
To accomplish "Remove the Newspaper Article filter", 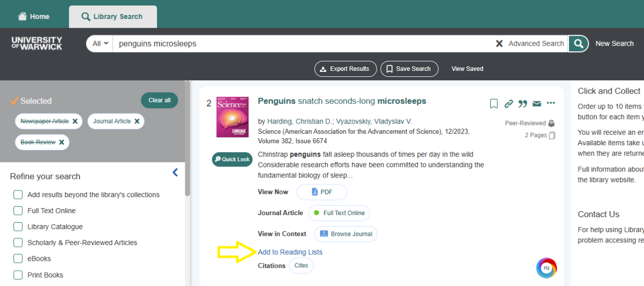I will pos(75,121).
